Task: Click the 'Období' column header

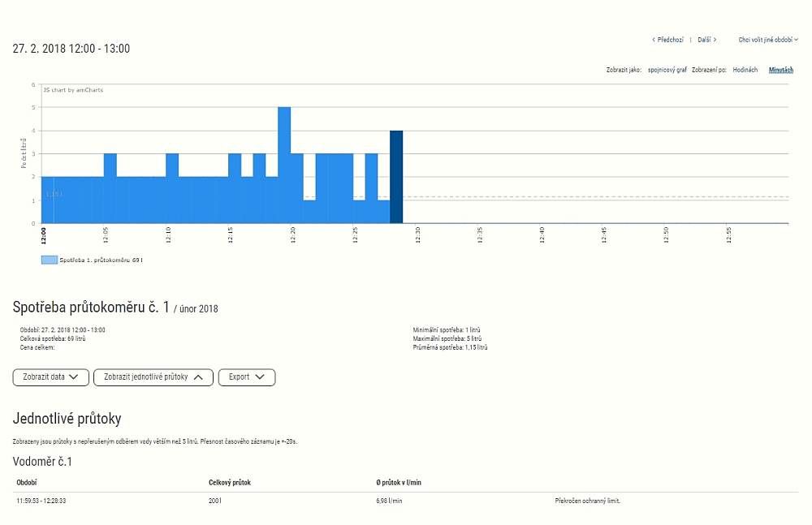Action: point(26,483)
